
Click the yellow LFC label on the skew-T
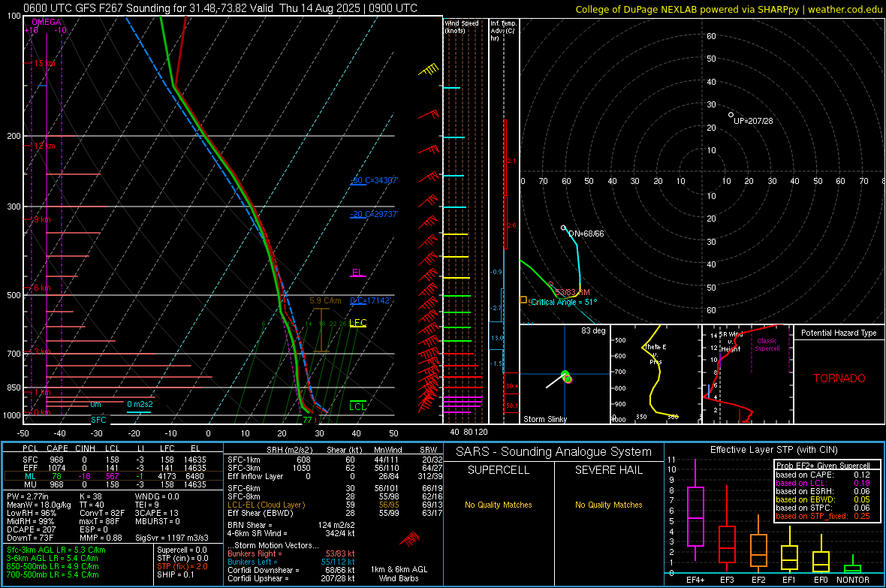click(x=357, y=323)
